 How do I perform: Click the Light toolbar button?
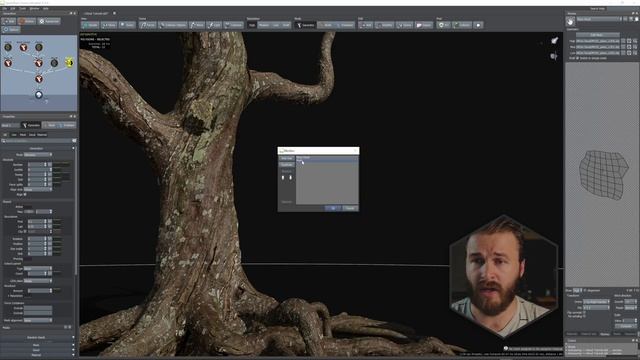(214, 25)
